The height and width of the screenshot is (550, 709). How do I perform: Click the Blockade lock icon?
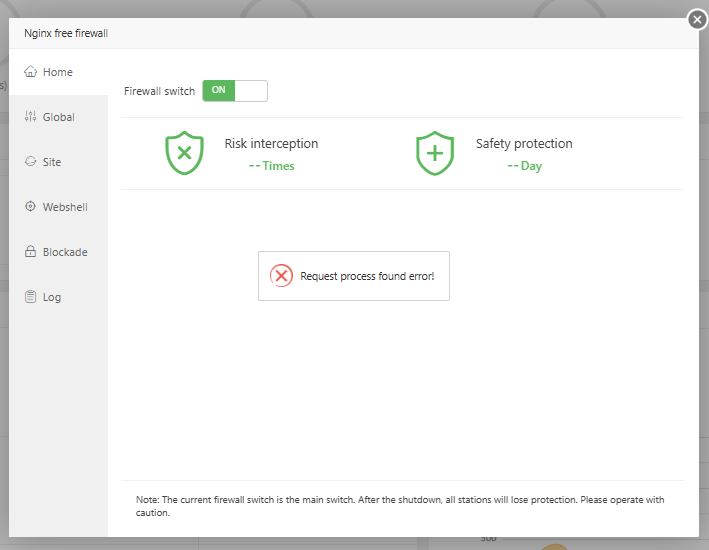30,252
